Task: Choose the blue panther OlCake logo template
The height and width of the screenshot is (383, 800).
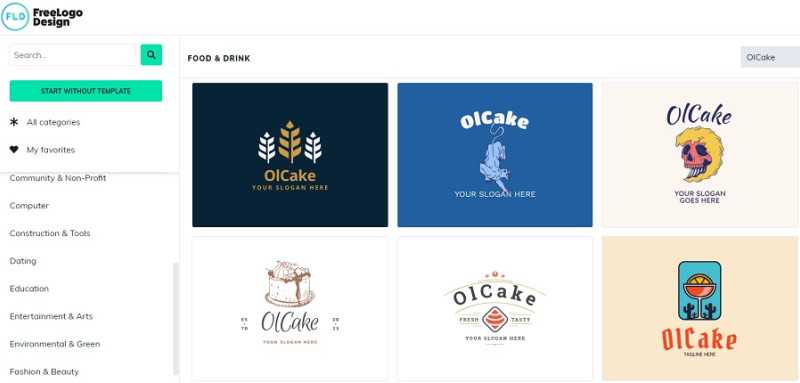Action: (x=495, y=155)
